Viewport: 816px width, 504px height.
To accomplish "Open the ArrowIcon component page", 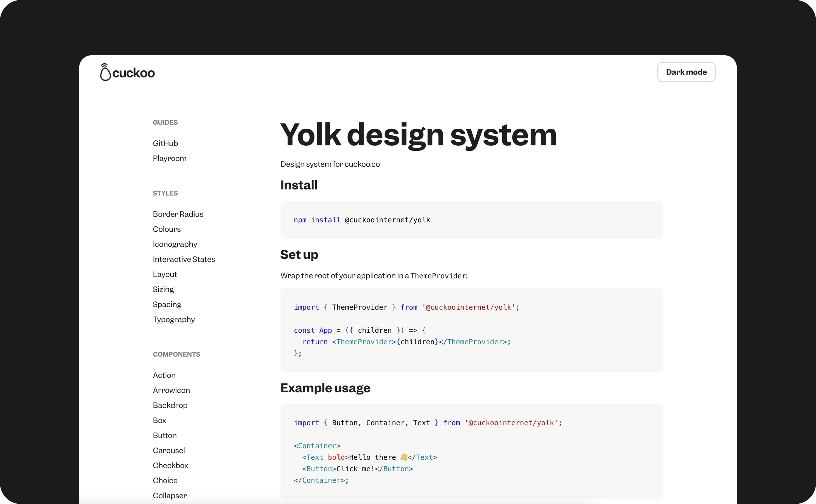I will (171, 390).
